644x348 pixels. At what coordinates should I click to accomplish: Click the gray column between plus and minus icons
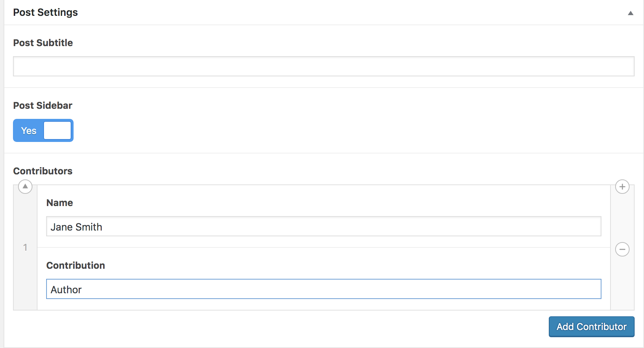[x=622, y=218]
